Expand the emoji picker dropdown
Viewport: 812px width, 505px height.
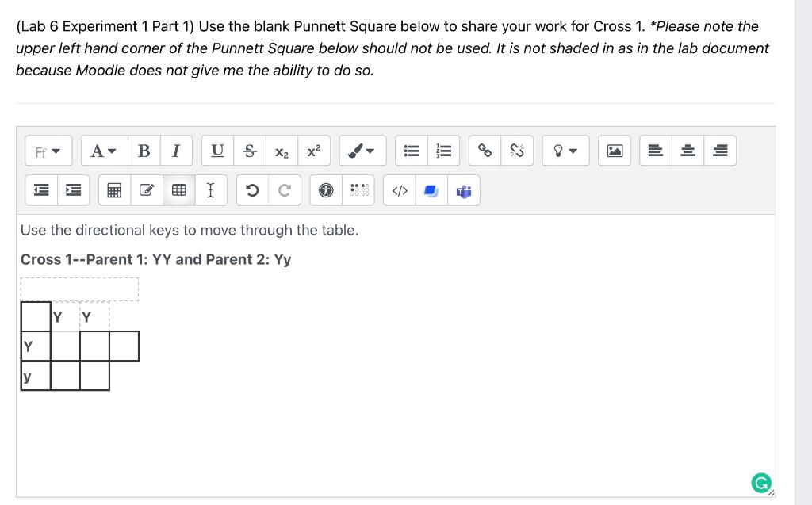[565, 151]
